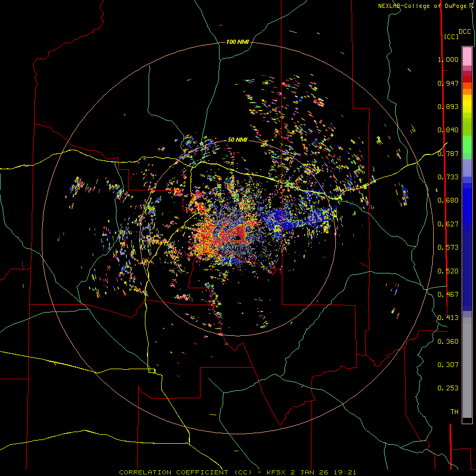Click the 2 JAN 26 date text
The width and height of the screenshot is (476, 476).
click(x=308, y=472)
